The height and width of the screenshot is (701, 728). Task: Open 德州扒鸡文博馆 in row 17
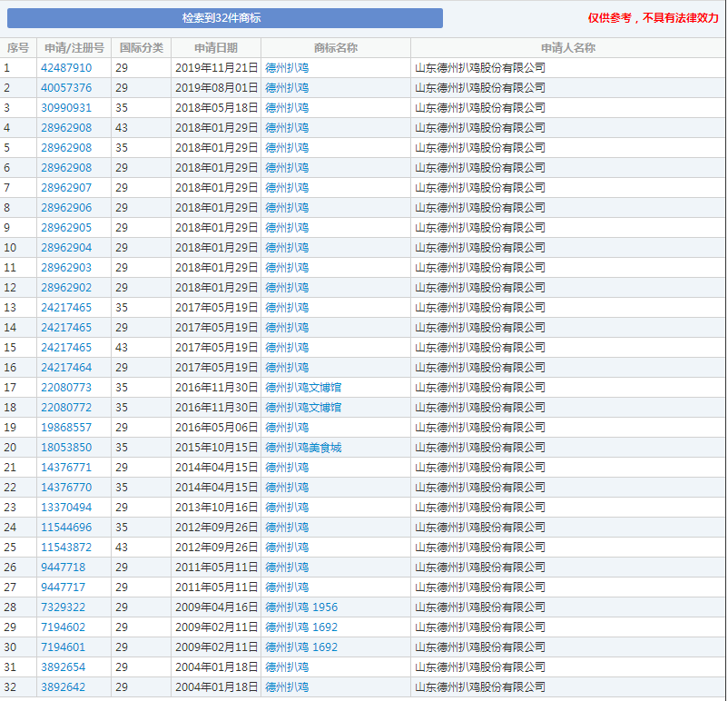303,388
